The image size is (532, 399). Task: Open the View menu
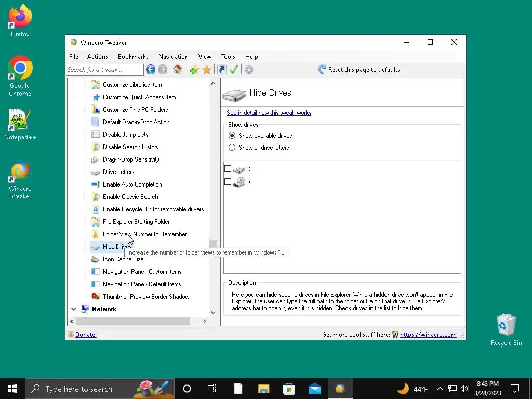205,57
